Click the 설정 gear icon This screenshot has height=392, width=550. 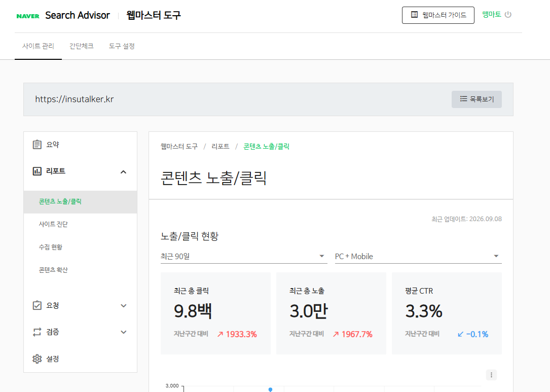coord(37,359)
